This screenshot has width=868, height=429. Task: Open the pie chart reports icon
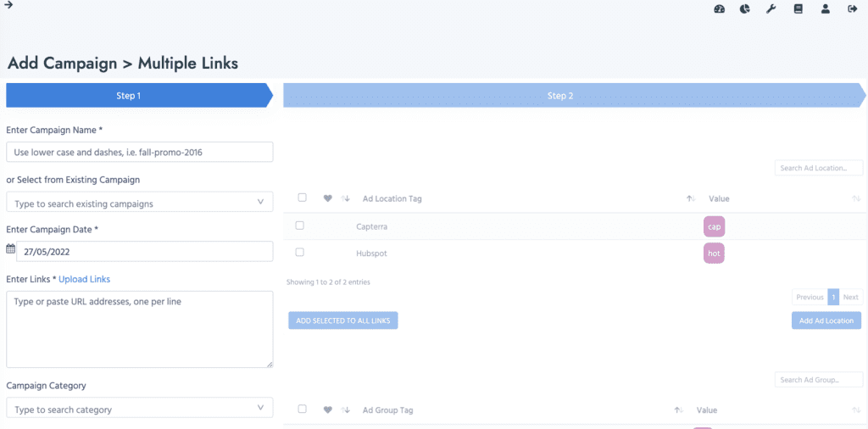pyautogui.click(x=745, y=9)
